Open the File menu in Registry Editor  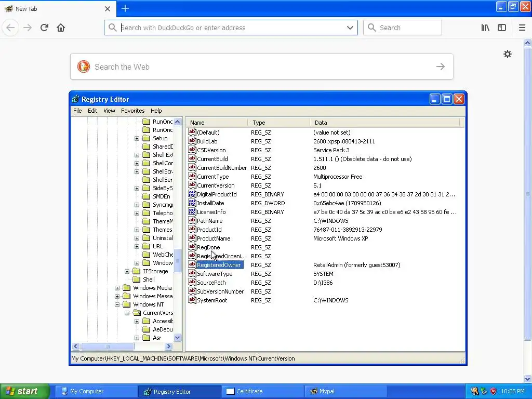(77, 111)
